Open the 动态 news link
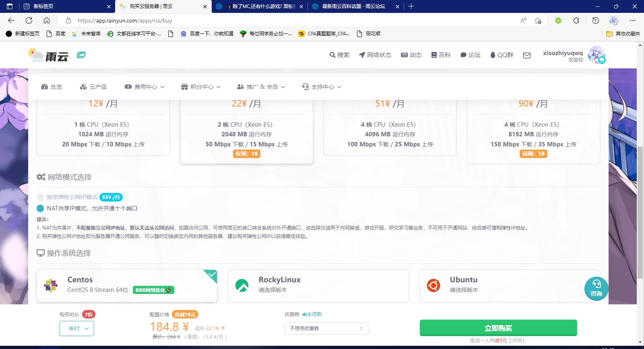This screenshot has width=644, height=349. point(411,55)
